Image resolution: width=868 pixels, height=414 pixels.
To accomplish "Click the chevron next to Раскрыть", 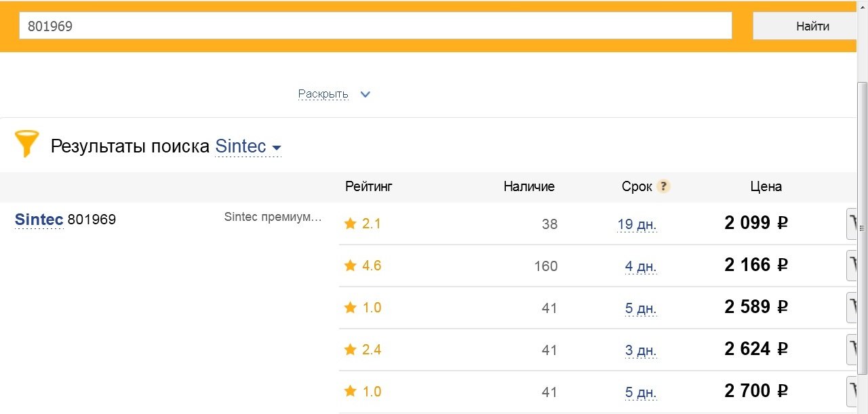I will pyautogui.click(x=365, y=94).
